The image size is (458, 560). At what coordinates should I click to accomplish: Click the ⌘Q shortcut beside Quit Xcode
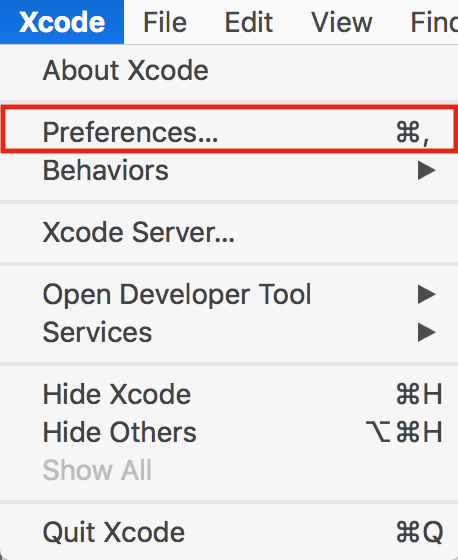419,532
